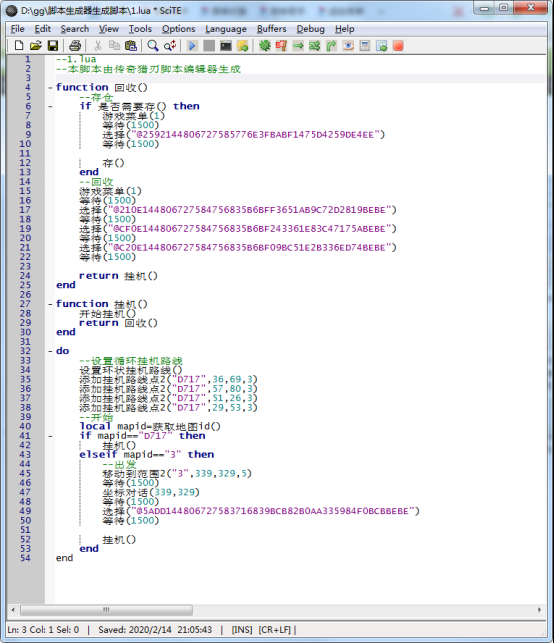Collapse the 挂机 function fold on line 27
Viewport: 554px width, 643px height.
50,304
